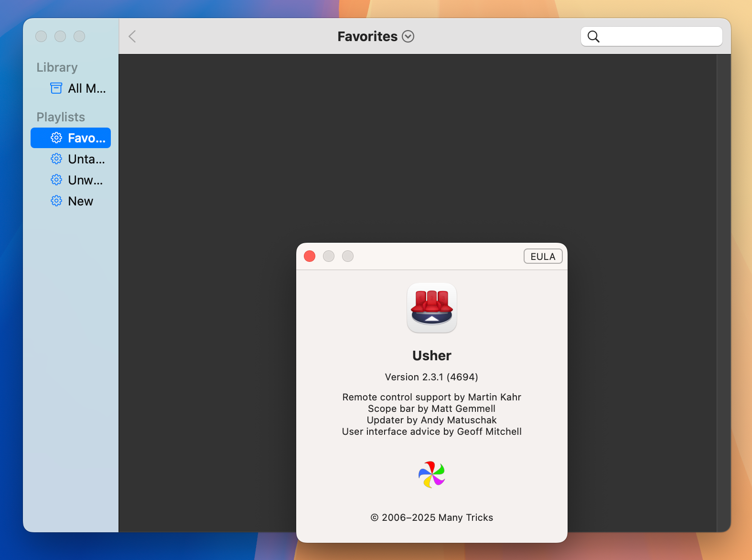Image resolution: width=752 pixels, height=560 pixels.
Task: Click gear icon of Unw... playlist
Action: point(56,180)
